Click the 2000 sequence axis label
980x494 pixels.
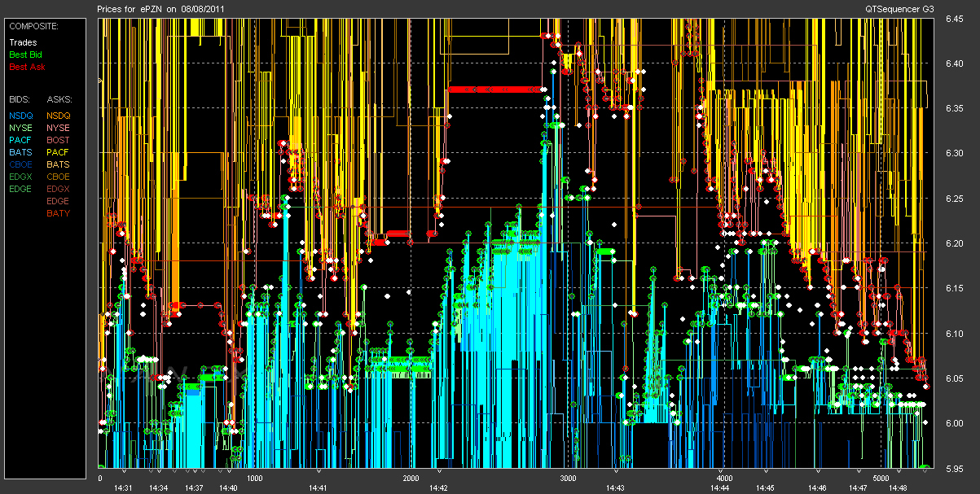411,479
